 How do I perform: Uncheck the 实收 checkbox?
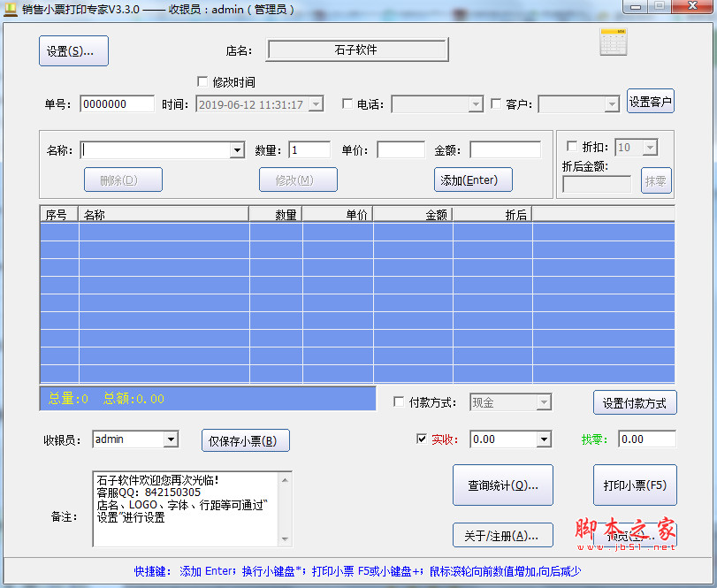point(423,439)
